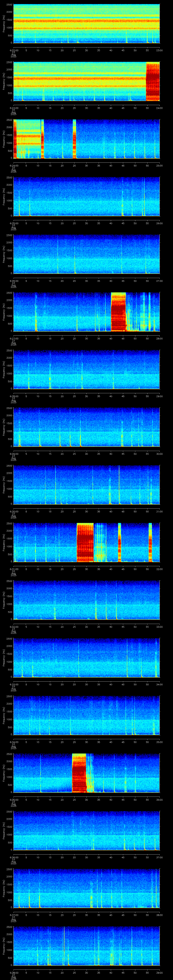The width and height of the screenshot is (173, 980).
Task: Click Frequency (Hz) axis label of 6:26:00 plot
Action: click(4, 254)
